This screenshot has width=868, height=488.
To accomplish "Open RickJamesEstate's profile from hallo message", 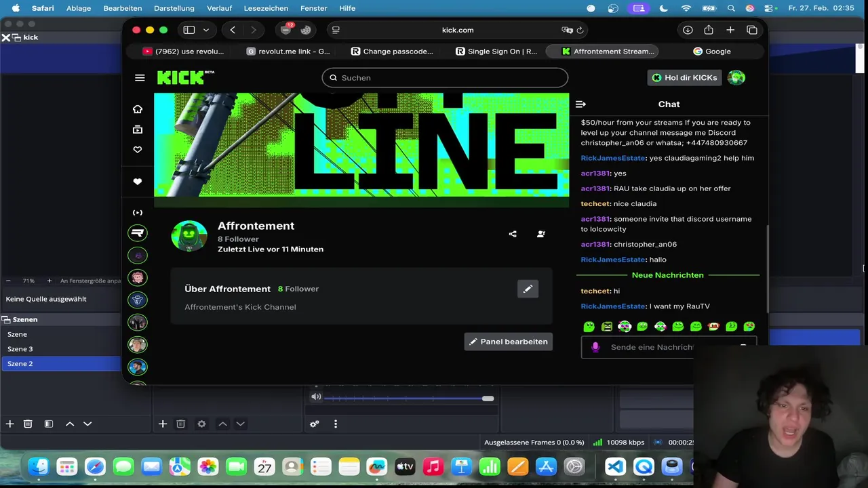I will 613,260.
